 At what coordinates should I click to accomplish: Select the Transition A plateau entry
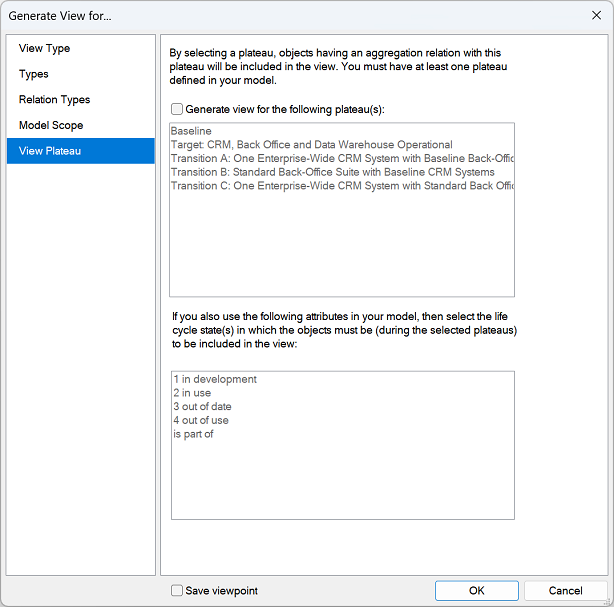pos(341,158)
